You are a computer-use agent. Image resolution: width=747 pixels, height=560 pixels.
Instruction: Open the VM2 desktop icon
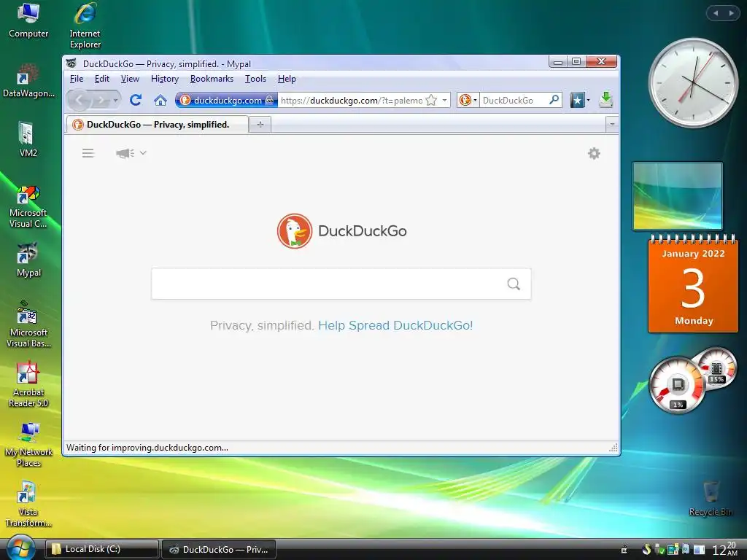tap(28, 139)
